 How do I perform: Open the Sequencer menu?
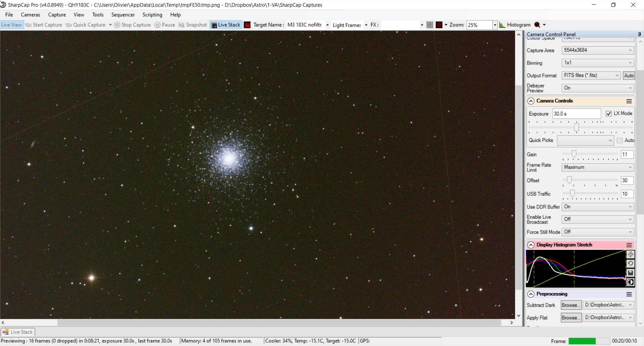tap(123, 15)
